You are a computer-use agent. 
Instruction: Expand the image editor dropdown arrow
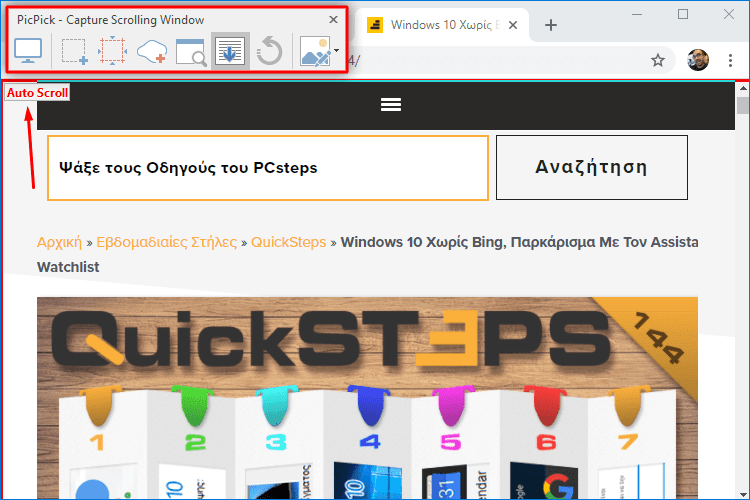(x=337, y=51)
